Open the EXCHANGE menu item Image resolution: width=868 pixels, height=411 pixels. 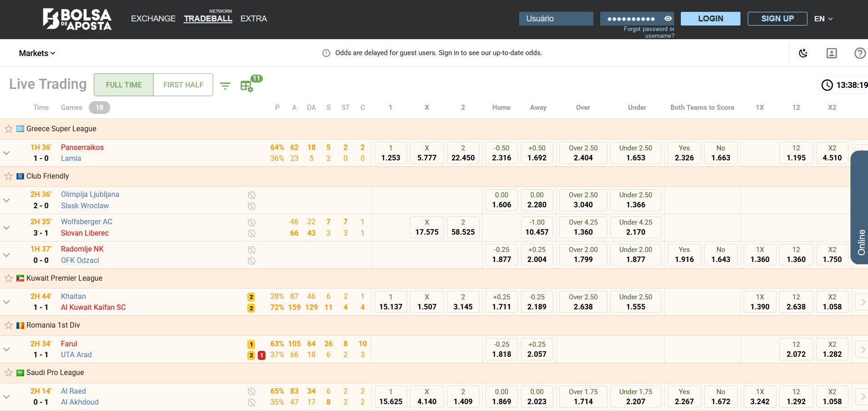coord(153,19)
